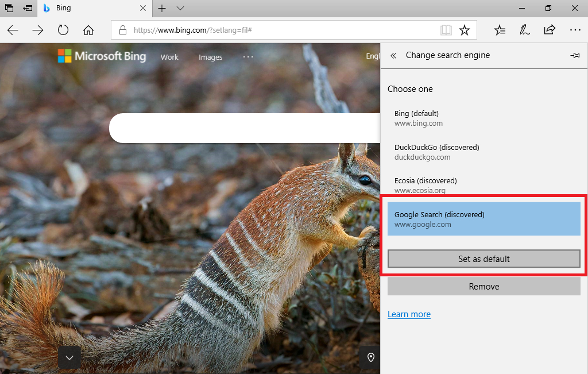Click the Forward navigation arrow

[38, 30]
